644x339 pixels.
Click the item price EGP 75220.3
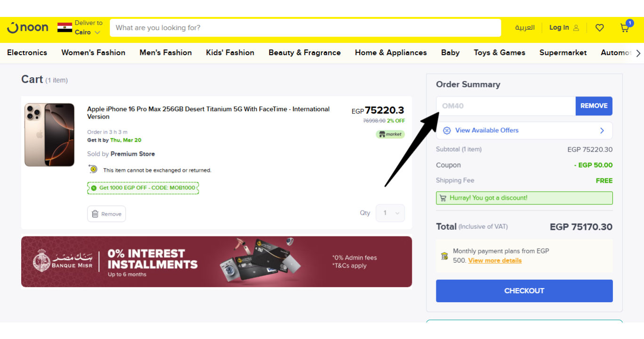pos(378,110)
